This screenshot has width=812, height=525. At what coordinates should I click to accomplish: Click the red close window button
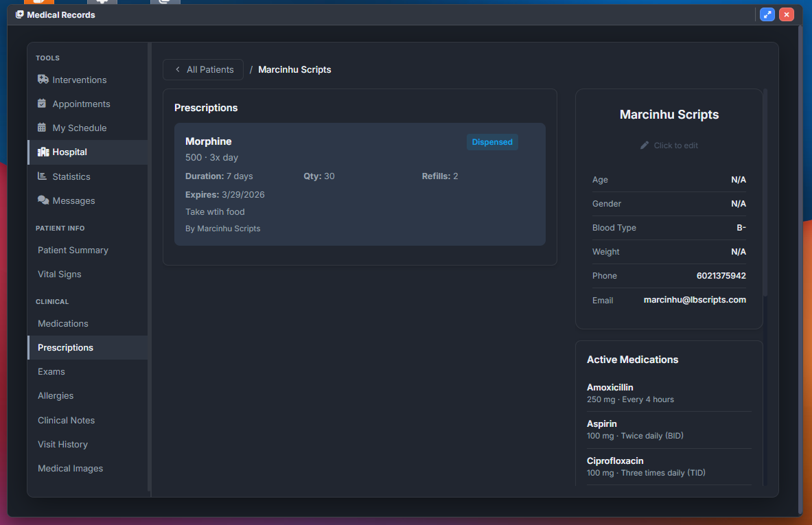[x=786, y=14]
